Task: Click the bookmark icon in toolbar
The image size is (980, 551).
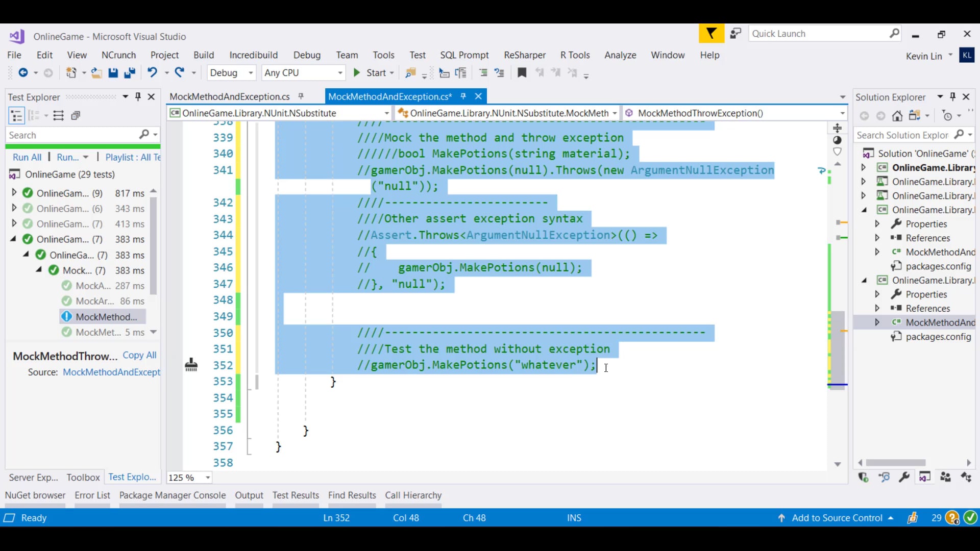Action: pyautogui.click(x=522, y=73)
